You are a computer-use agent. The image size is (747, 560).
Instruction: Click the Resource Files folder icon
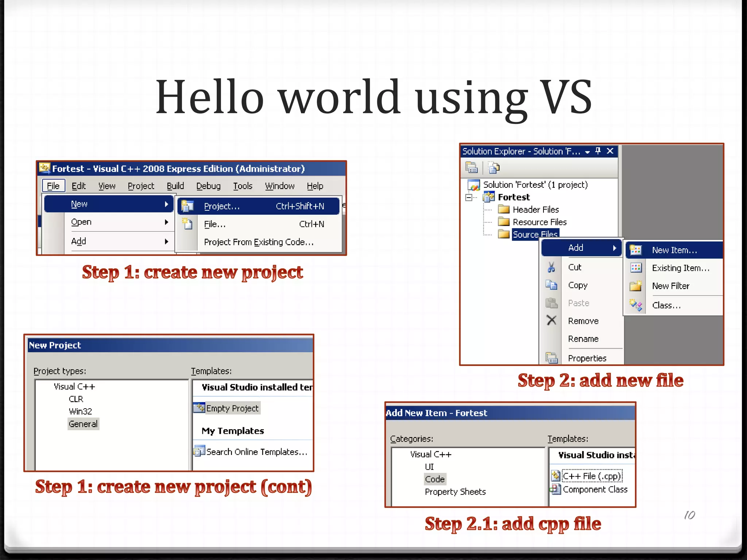504,222
